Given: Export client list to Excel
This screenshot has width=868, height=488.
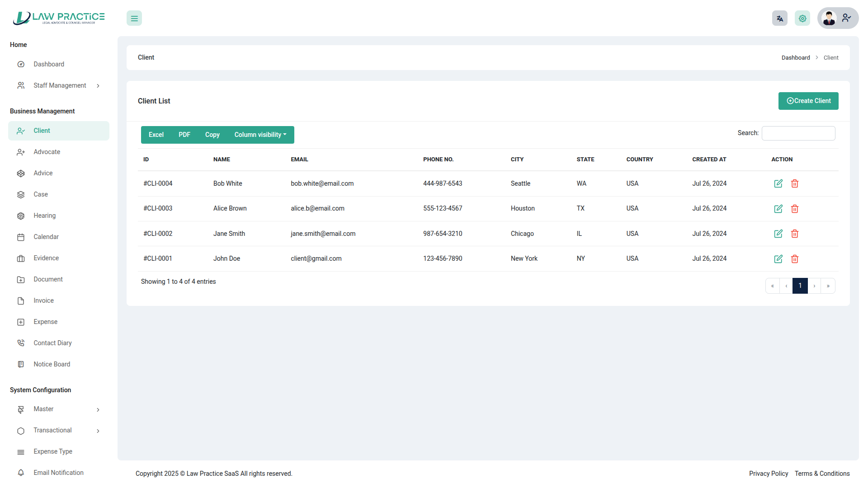Looking at the screenshot, I should [156, 135].
